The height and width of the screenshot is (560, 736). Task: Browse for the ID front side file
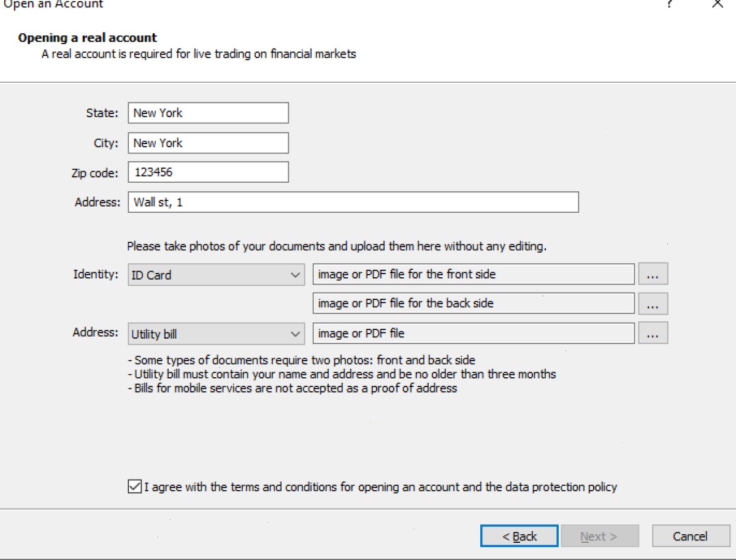pyautogui.click(x=653, y=274)
